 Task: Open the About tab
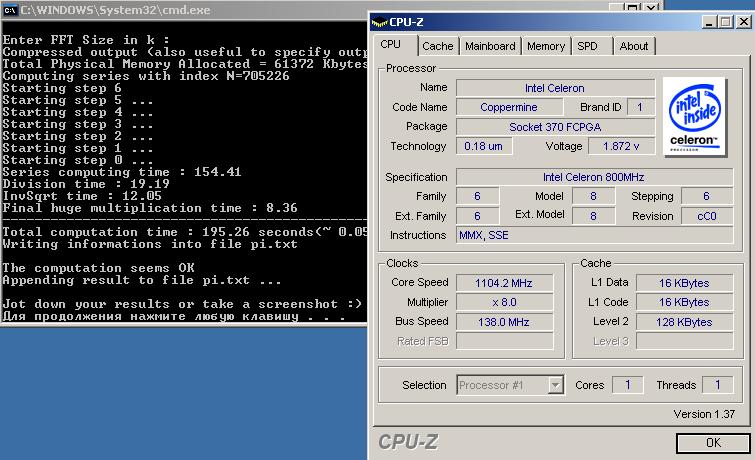634,46
